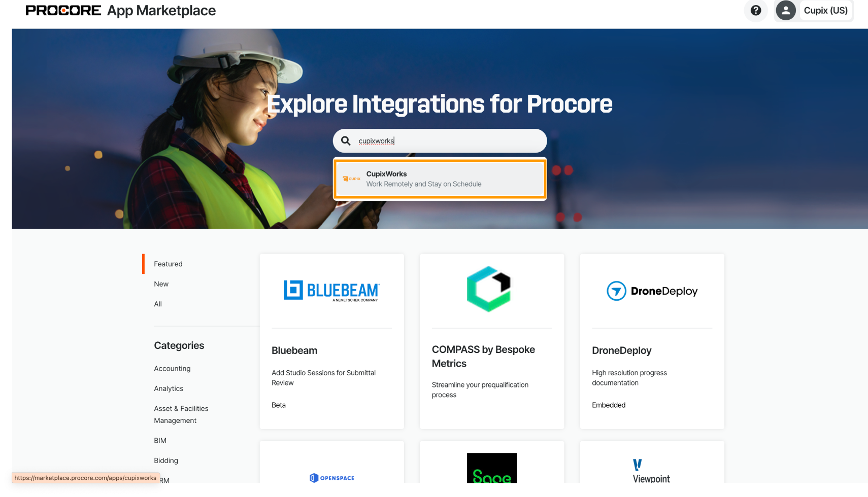This screenshot has width=868, height=497.
Task: Open the BIM category
Action: (x=160, y=441)
